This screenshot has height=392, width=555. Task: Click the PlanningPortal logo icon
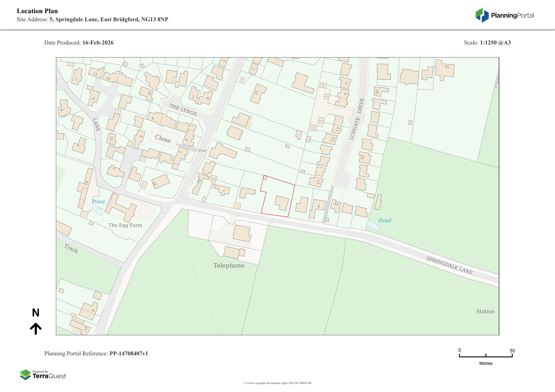click(482, 15)
